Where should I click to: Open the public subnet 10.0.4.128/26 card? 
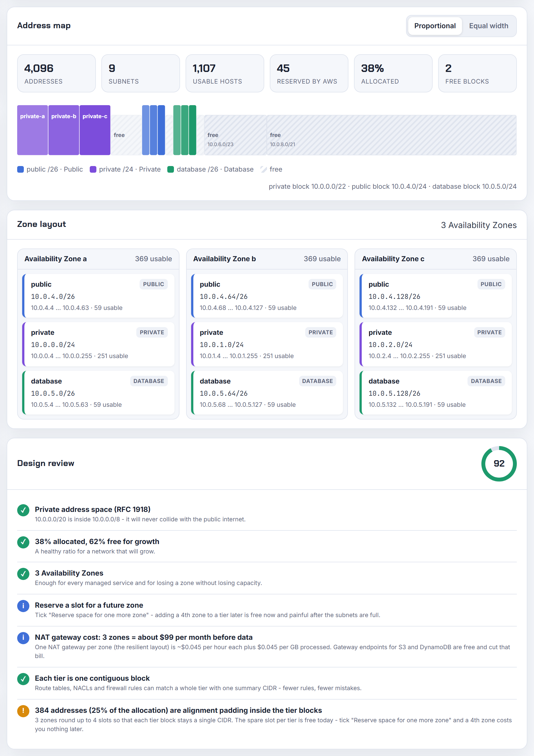[436, 296]
